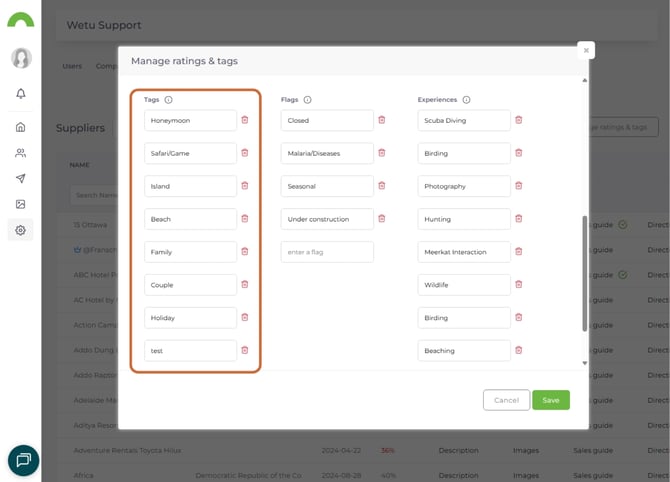Screen dimensions: 670x482
Task: Edit the Wildlife experience field
Action: pos(464,285)
